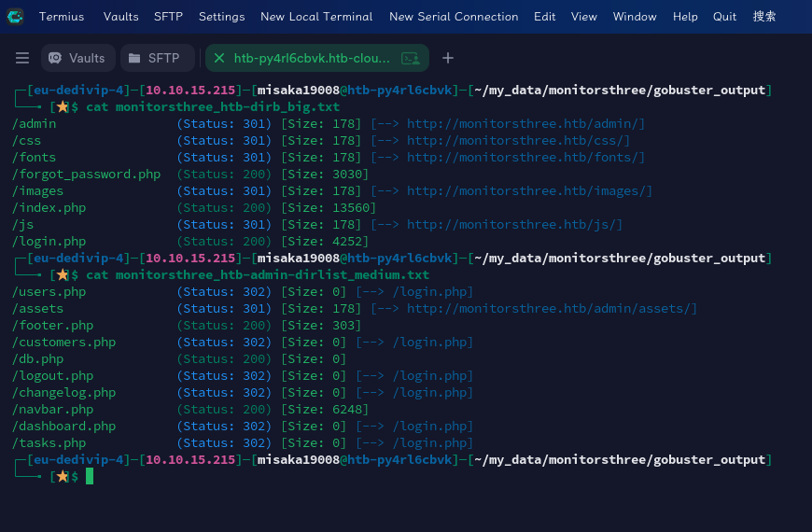
Task: Select New Local Terminal menu
Action: tap(316, 17)
